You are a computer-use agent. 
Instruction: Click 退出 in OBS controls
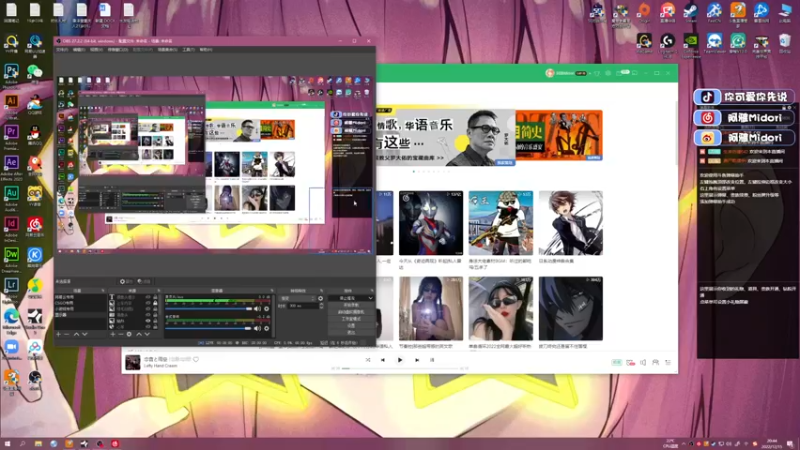351,332
